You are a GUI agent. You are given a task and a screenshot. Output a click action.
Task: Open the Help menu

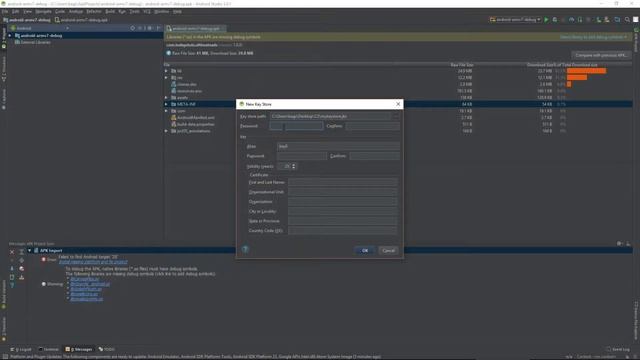[177, 11]
